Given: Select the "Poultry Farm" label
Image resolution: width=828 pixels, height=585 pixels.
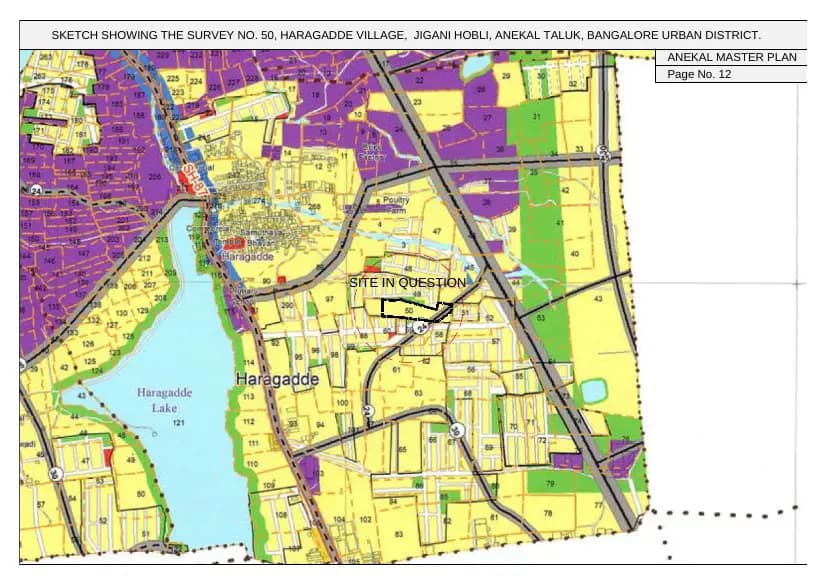Looking at the screenshot, I should click(396, 205).
